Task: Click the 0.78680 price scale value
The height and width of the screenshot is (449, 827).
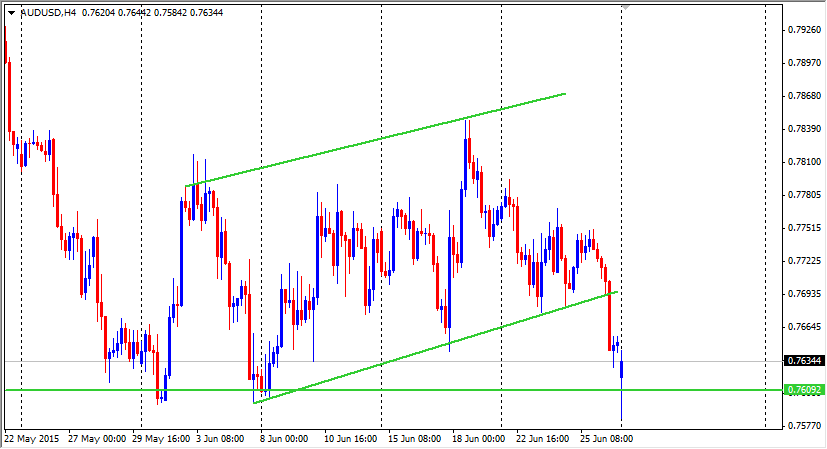Action: [x=804, y=96]
